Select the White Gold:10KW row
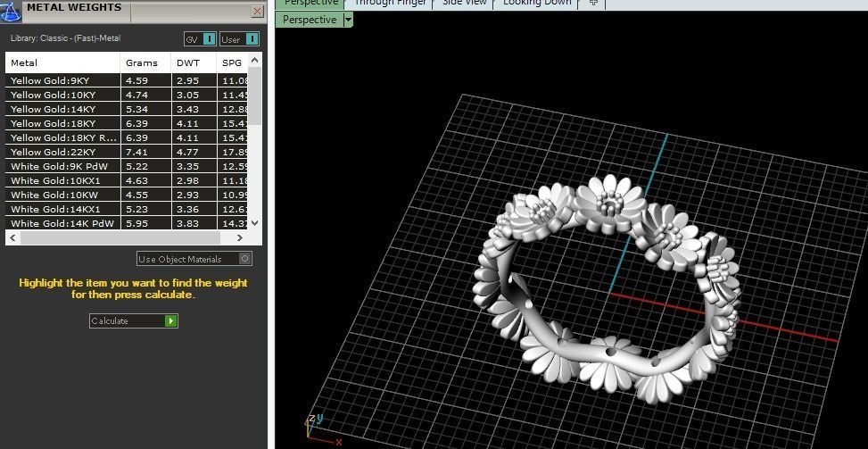Screen dimensions: 868x449 tap(126, 195)
